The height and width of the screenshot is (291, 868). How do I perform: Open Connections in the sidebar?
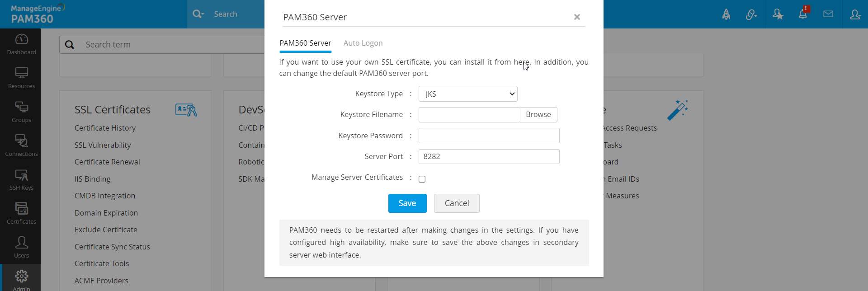point(21,146)
